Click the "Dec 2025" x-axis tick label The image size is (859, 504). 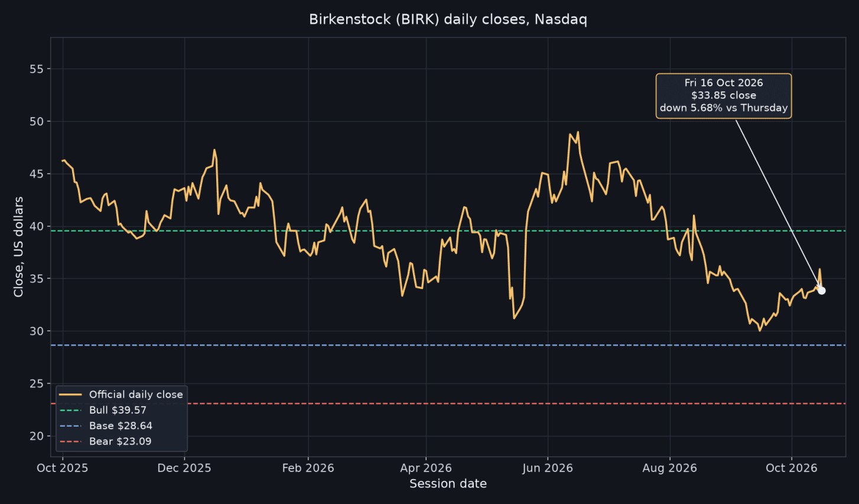click(184, 469)
